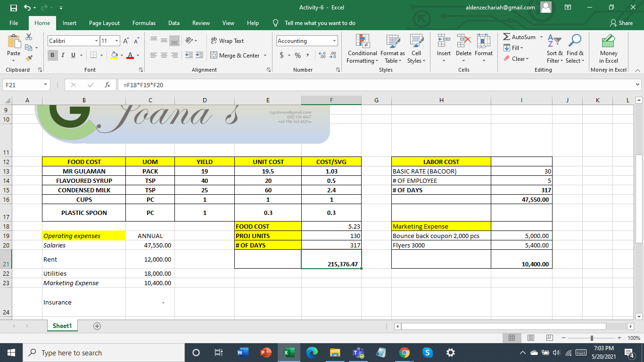644x362 pixels.
Task: Click the Orientation text angle icon
Action: pos(189,41)
